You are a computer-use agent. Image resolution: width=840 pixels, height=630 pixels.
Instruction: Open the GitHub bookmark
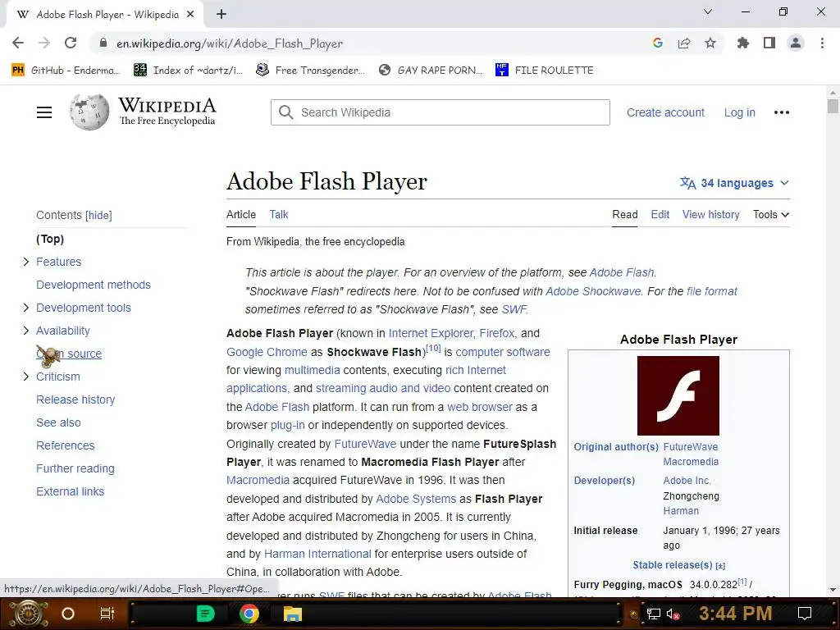(x=66, y=71)
